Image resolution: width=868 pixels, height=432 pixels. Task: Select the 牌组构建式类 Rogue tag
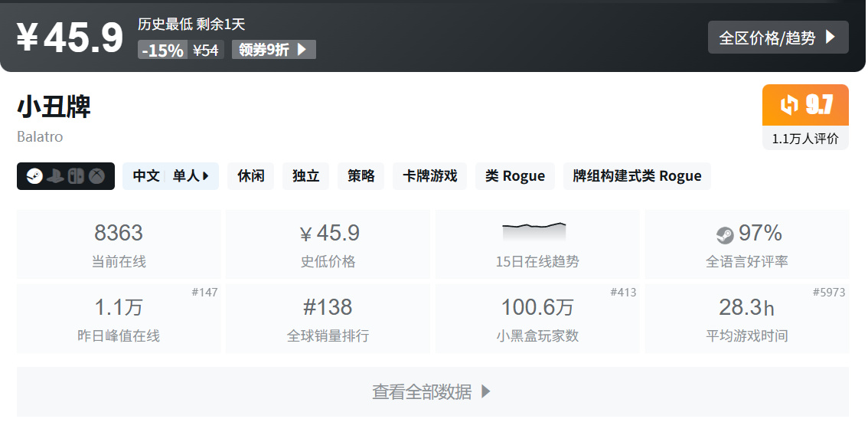pos(637,176)
